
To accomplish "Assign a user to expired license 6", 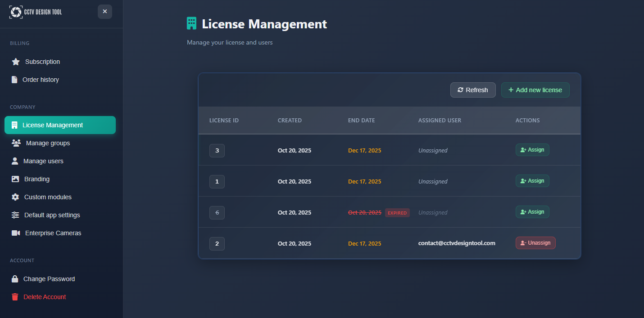I will [x=532, y=212].
